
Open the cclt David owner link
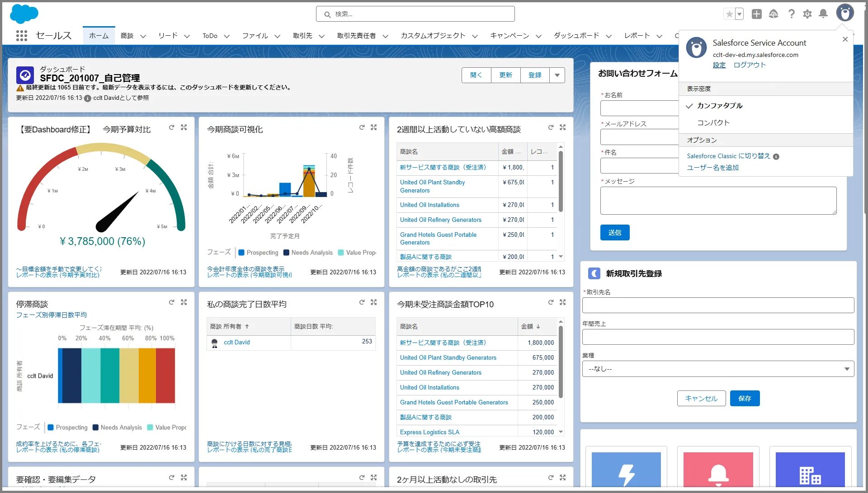click(236, 343)
